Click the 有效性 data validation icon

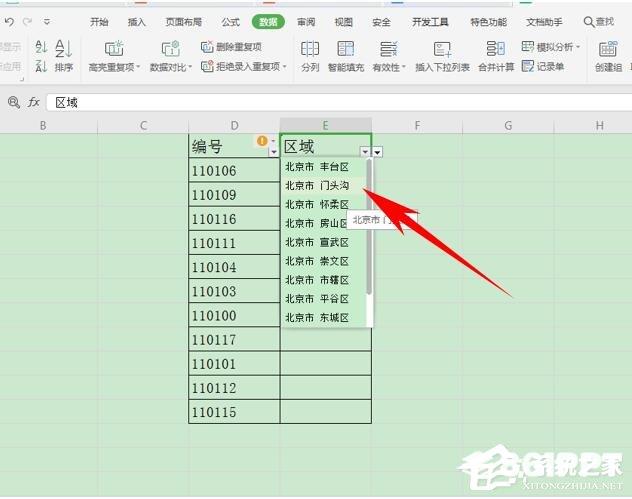(389, 49)
